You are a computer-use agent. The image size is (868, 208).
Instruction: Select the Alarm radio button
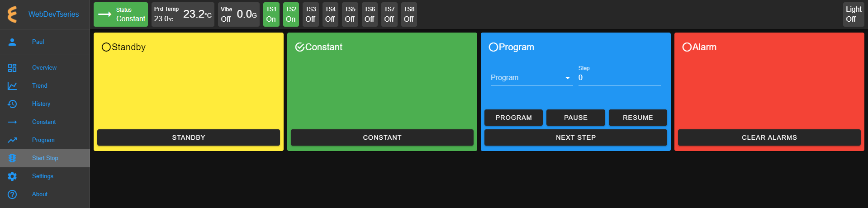[x=687, y=47]
